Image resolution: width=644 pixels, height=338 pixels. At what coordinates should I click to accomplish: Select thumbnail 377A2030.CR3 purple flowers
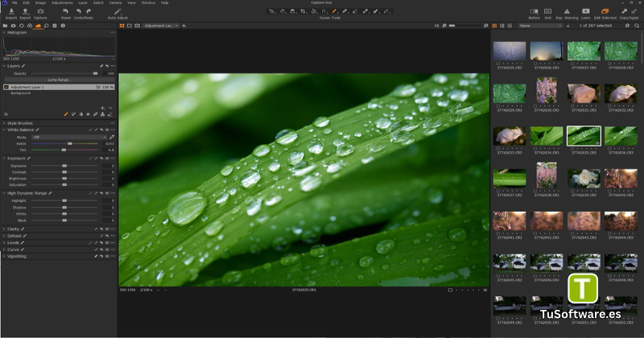click(x=547, y=90)
